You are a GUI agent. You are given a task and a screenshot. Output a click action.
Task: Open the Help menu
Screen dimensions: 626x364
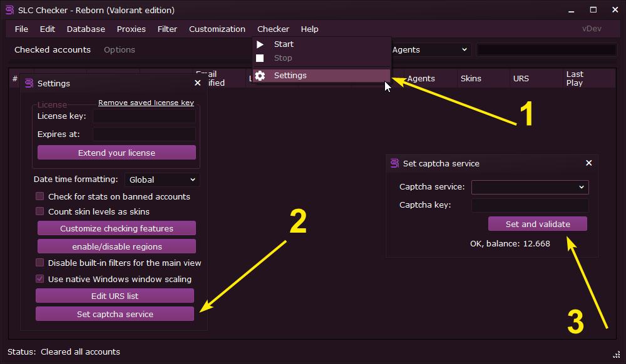309,29
